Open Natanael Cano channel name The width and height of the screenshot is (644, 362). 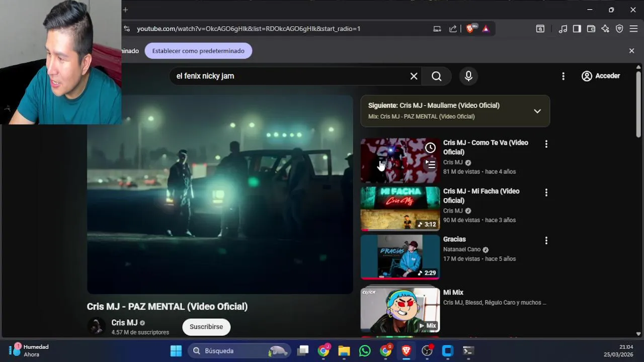click(x=462, y=249)
